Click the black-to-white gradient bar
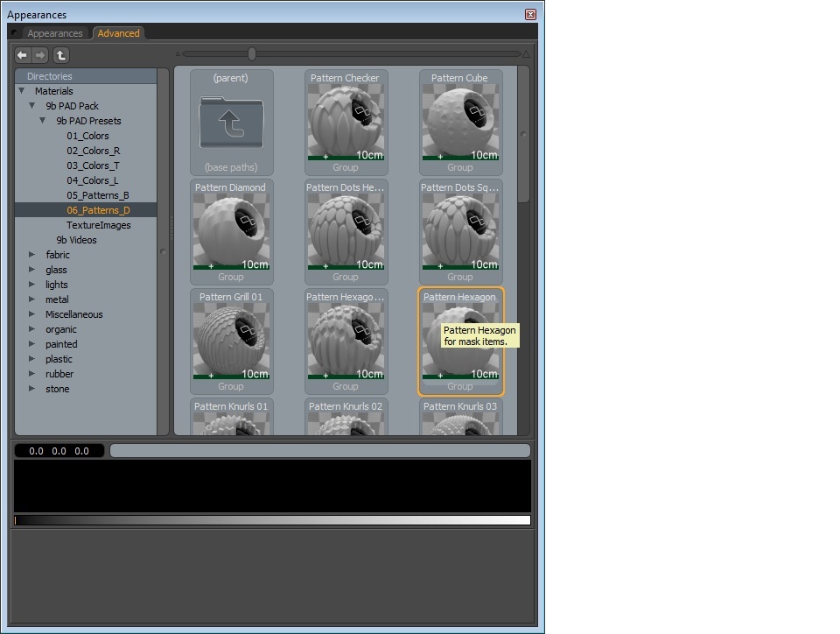The image size is (840, 634). coord(272,520)
